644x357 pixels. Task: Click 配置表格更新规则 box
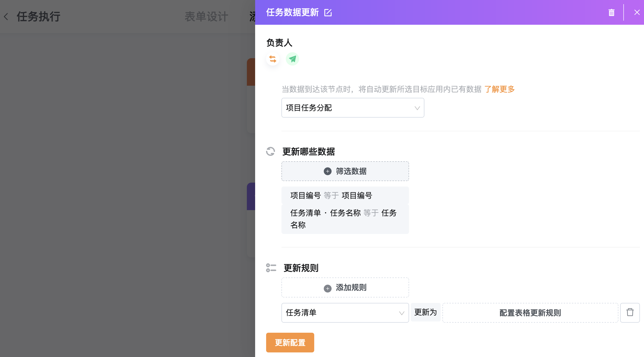pos(530,313)
